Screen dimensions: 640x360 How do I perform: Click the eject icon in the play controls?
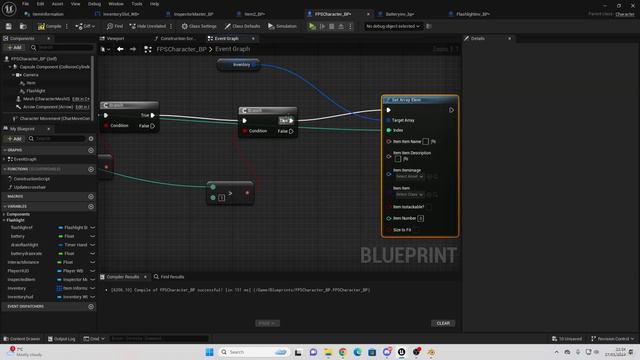click(341, 26)
